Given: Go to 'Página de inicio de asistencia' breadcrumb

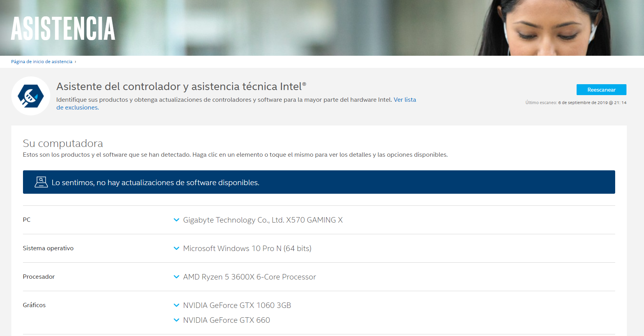Looking at the screenshot, I should 42,62.
